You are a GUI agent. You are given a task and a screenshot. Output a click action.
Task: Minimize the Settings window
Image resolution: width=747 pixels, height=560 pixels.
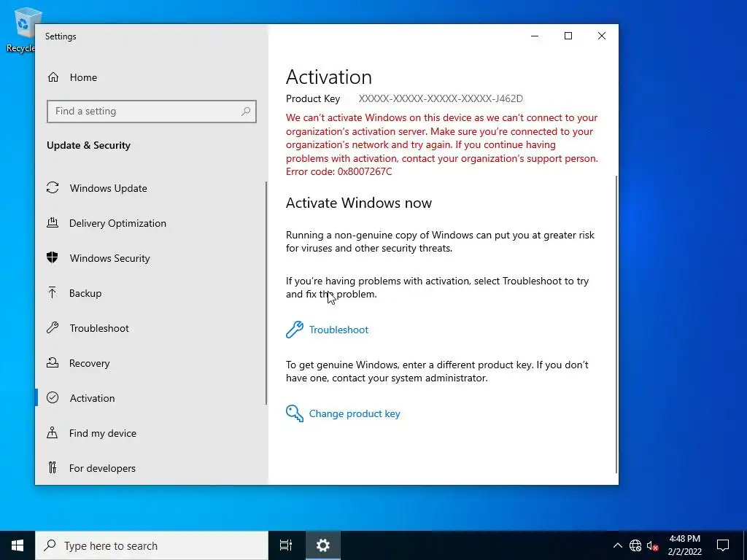click(x=535, y=36)
